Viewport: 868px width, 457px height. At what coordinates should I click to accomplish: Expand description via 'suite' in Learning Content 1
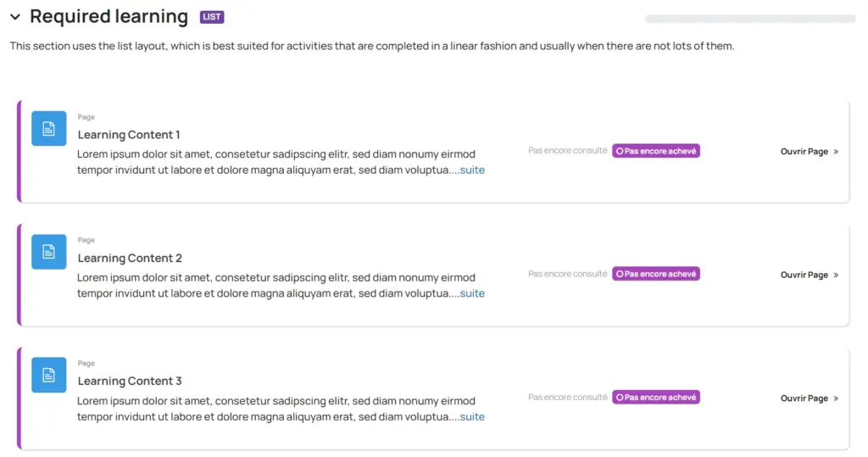click(472, 170)
